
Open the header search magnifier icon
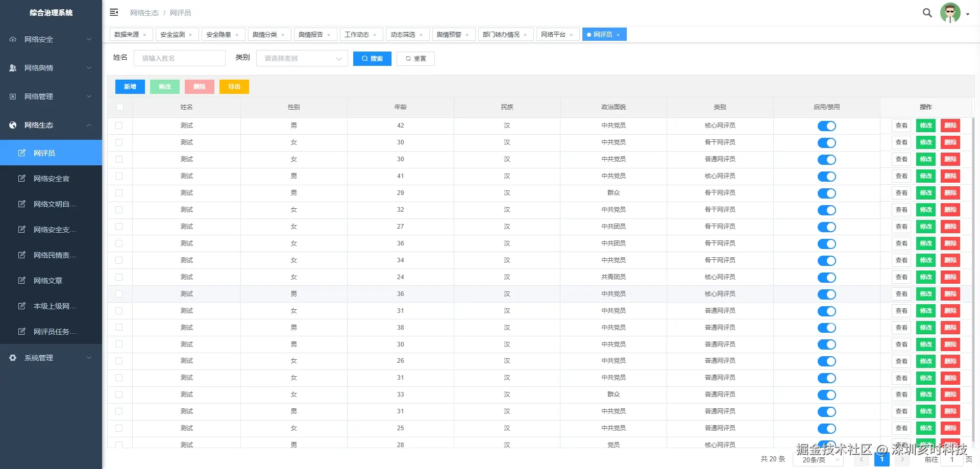[927, 13]
